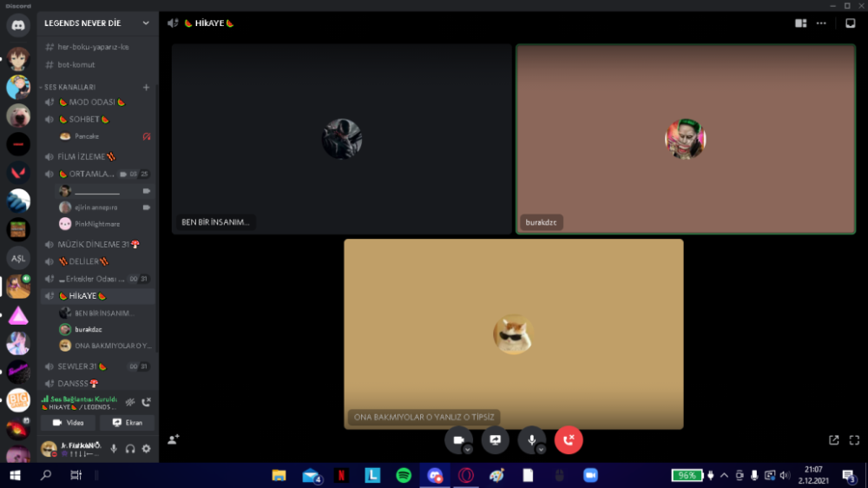Open the bot-komut text channel
Image resolution: width=868 pixels, height=488 pixels.
pos(76,65)
